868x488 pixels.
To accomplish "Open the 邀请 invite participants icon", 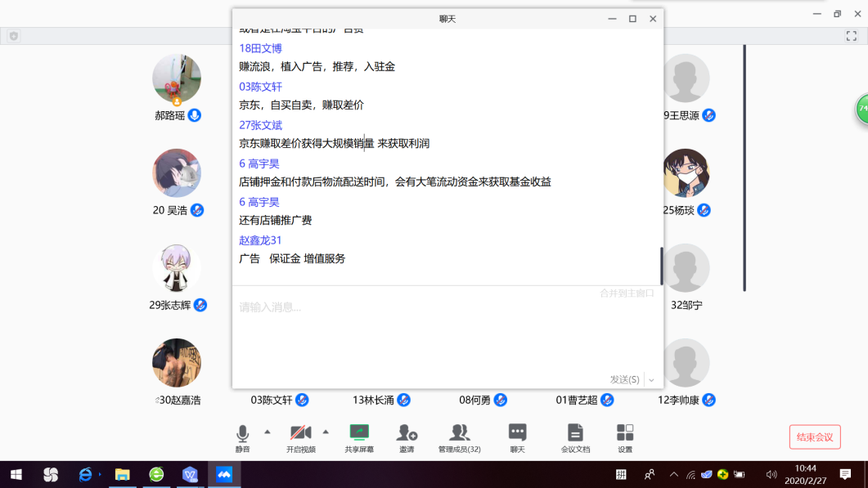I will tap(407, 433).
